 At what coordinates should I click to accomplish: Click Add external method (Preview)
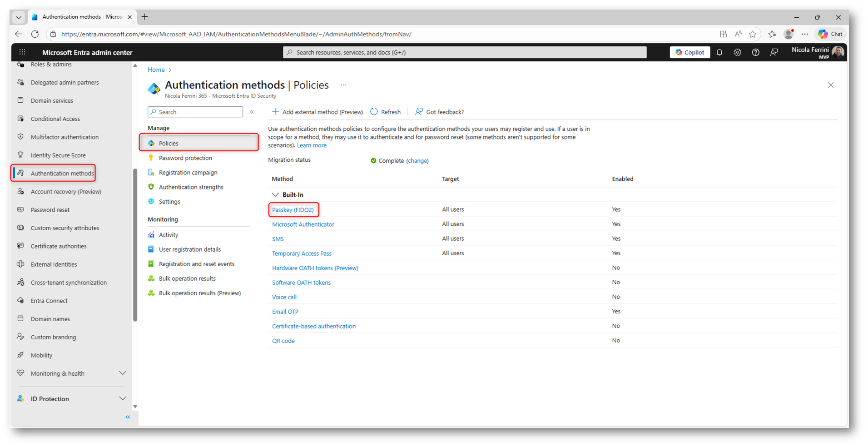[317, 112]
